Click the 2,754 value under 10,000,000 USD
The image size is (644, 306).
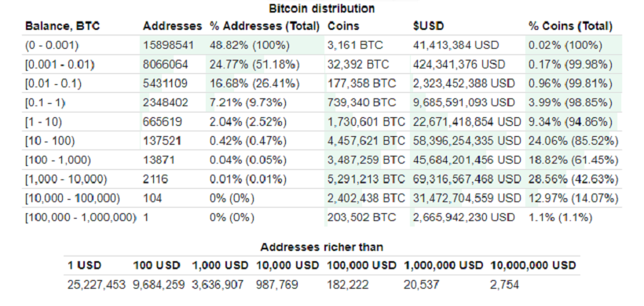click(504, 285)
